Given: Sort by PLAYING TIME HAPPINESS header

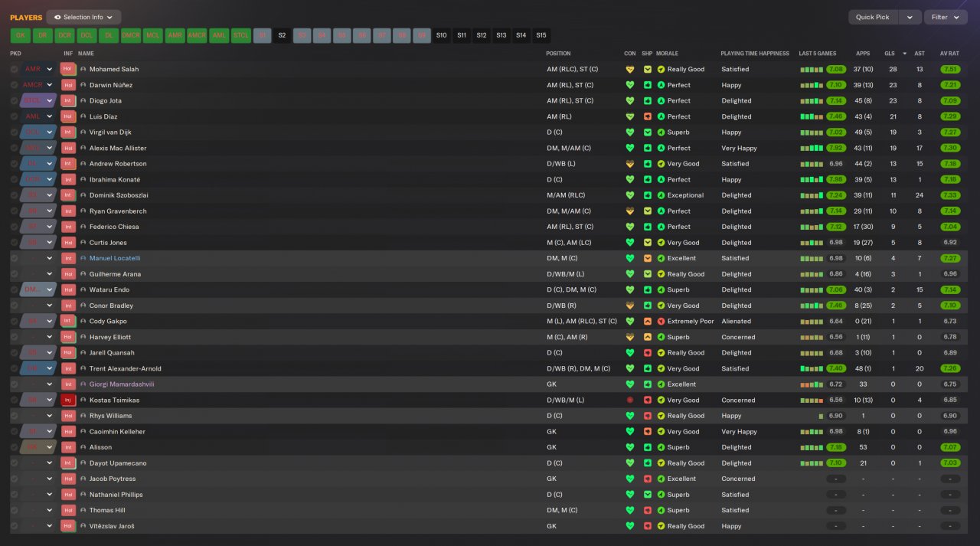Looking at the screenshot, I should (x=755, y=54).
